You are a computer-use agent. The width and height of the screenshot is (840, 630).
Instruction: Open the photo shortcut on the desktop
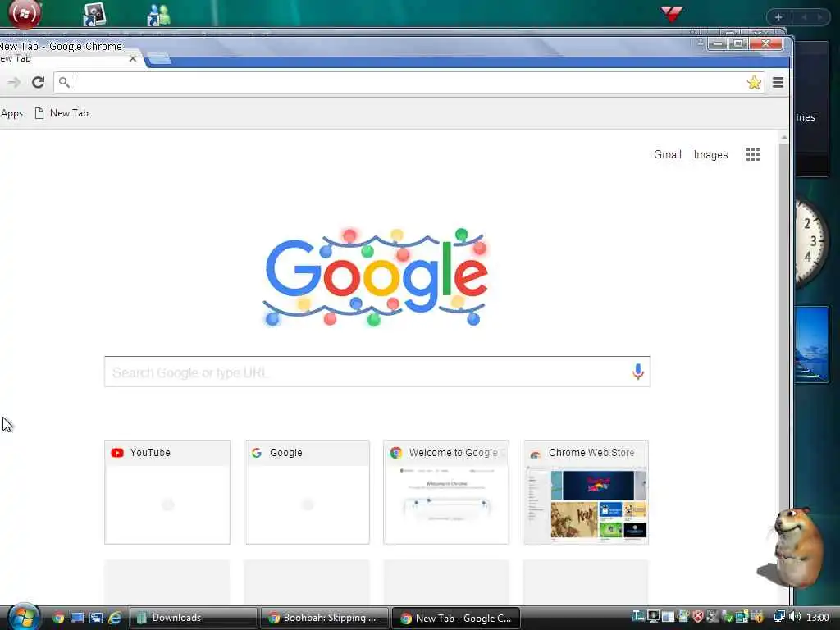click(94, 15)
